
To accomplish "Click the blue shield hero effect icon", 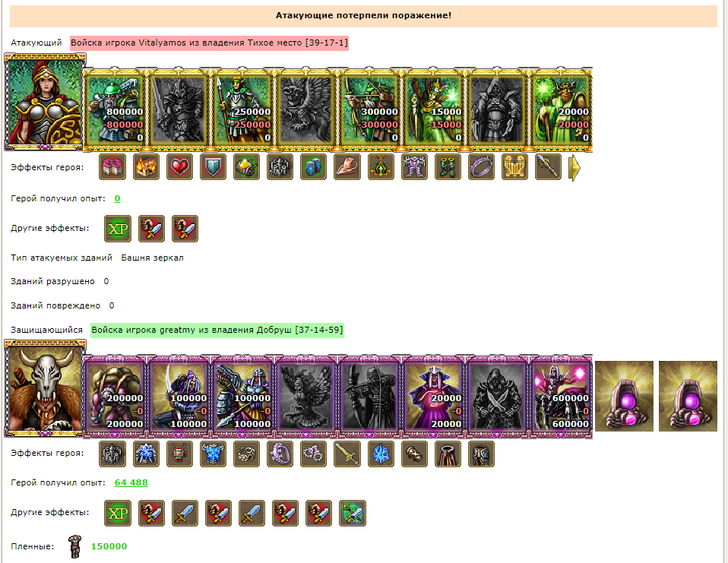I will (x=213, y=166).
